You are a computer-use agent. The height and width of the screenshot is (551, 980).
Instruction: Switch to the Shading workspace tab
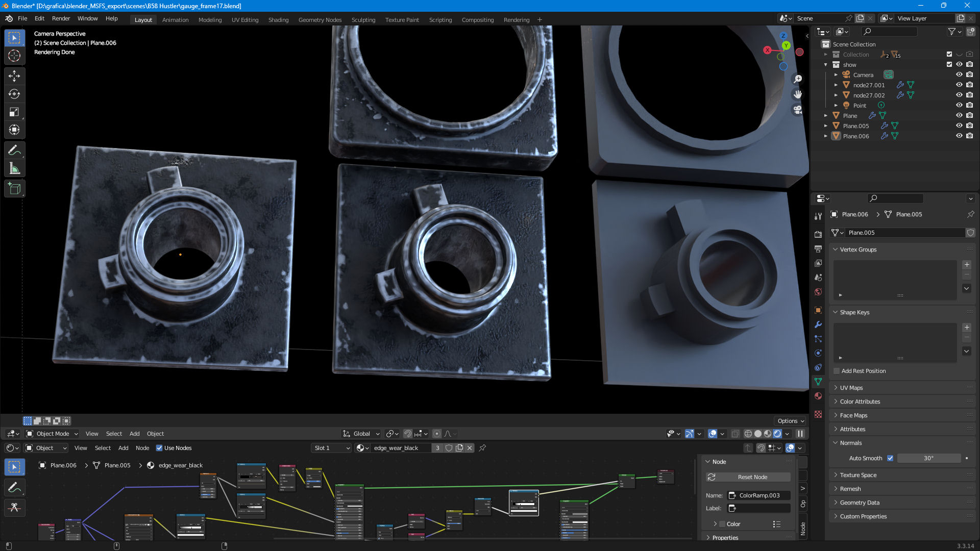pyautogui.click(x=278, y=20)
